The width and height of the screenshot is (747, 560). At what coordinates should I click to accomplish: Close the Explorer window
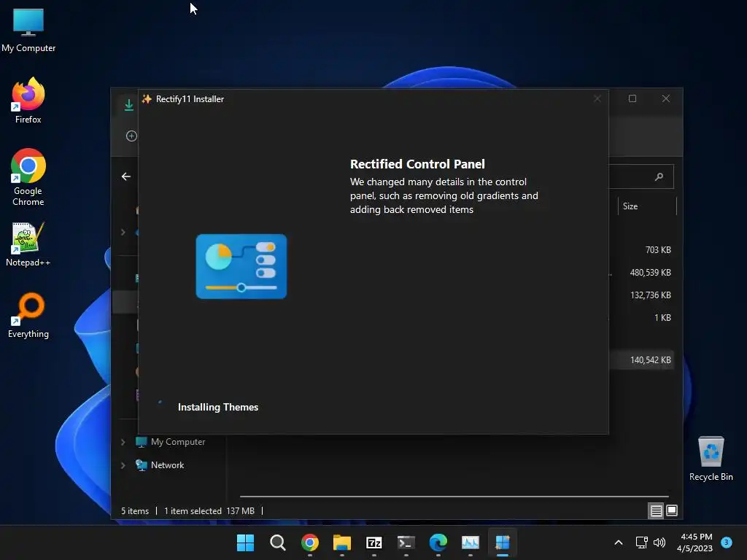click(666, 98)
